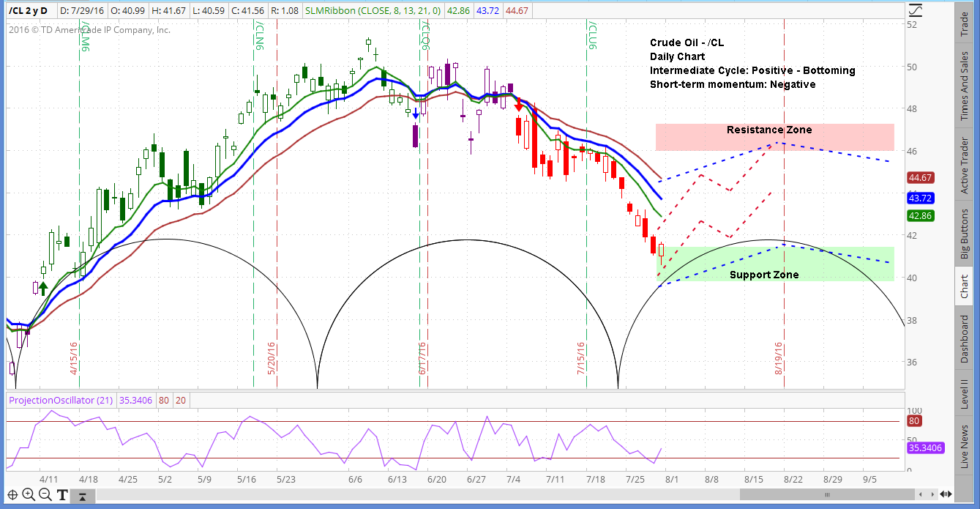Open the Dashboard side tab
The width and height of the screenshot is (980, 509).
(x=965, y=339)
